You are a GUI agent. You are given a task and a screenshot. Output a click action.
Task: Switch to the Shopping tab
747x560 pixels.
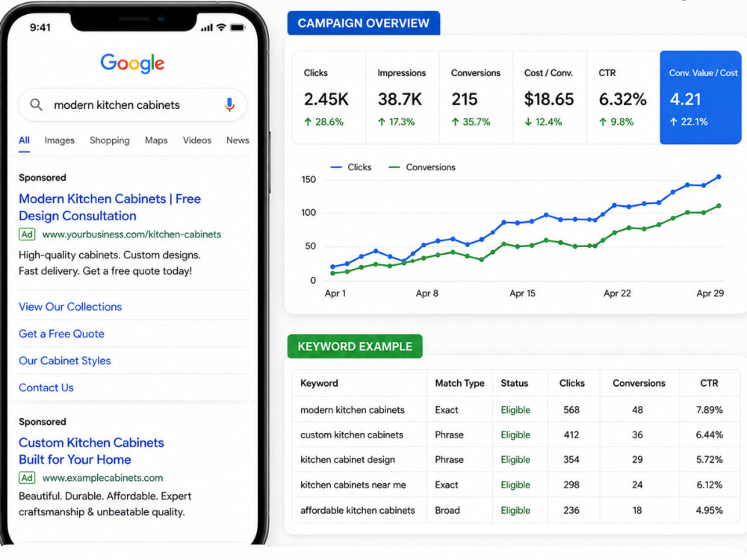click(110, 140)
